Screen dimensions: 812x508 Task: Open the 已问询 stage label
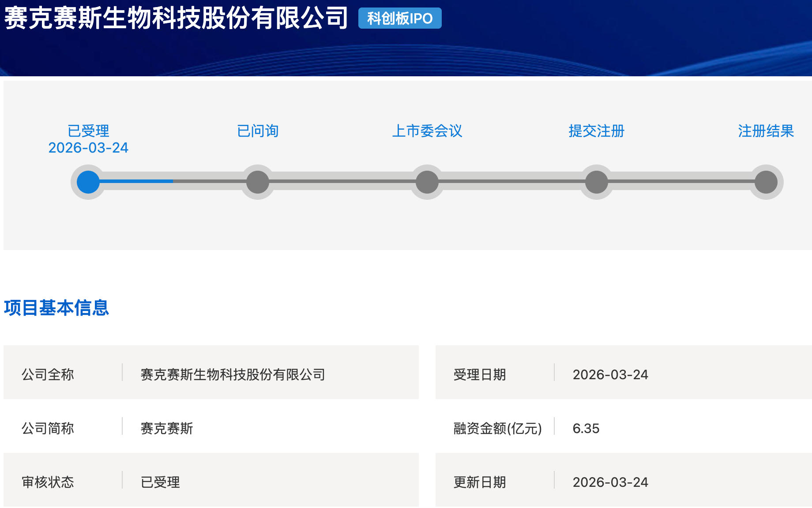(258, 131)
